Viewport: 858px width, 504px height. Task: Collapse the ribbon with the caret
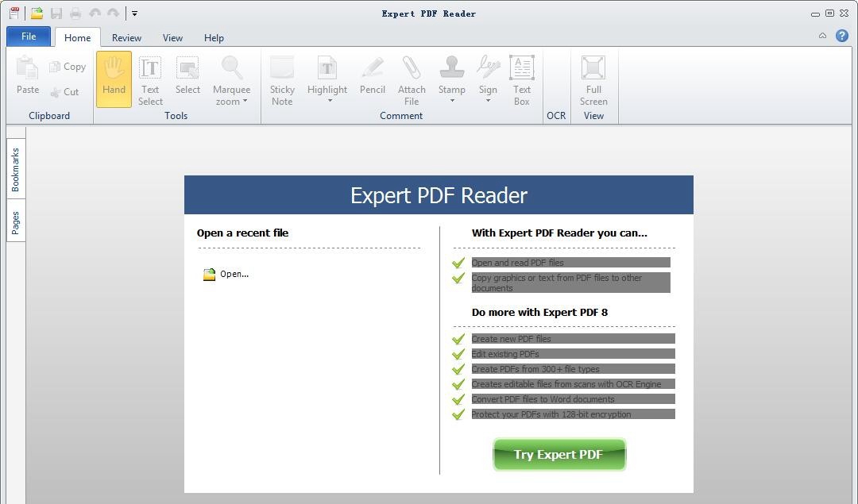pyautogui.click(x=822, y=36)
